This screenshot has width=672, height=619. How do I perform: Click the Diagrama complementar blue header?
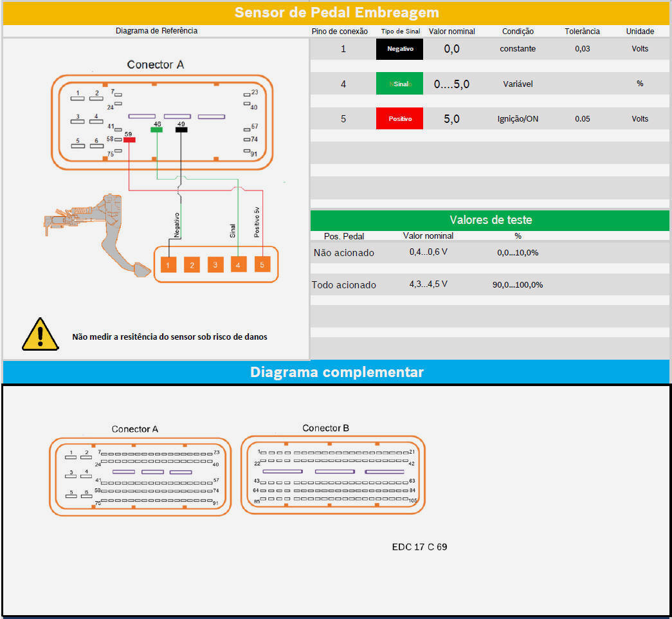click(336, 372)
